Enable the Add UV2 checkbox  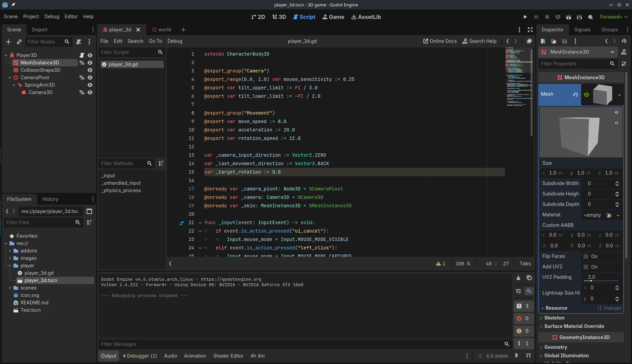coord(586,267)
